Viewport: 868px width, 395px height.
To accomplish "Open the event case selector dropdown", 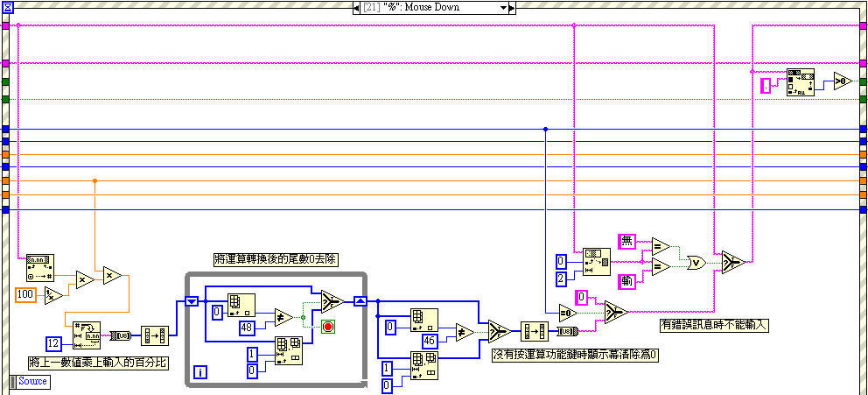I will 503,8.
